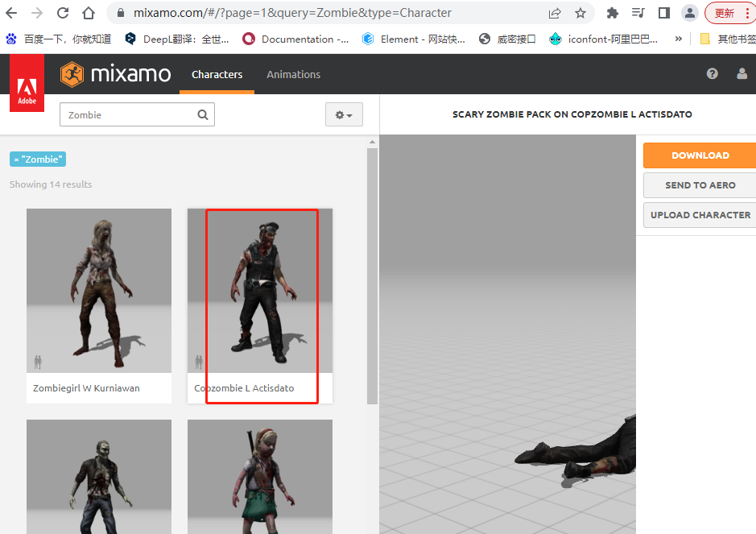Open the 百度一下 bookmark
The image size is (756, 534).
(x=59, y=39)
